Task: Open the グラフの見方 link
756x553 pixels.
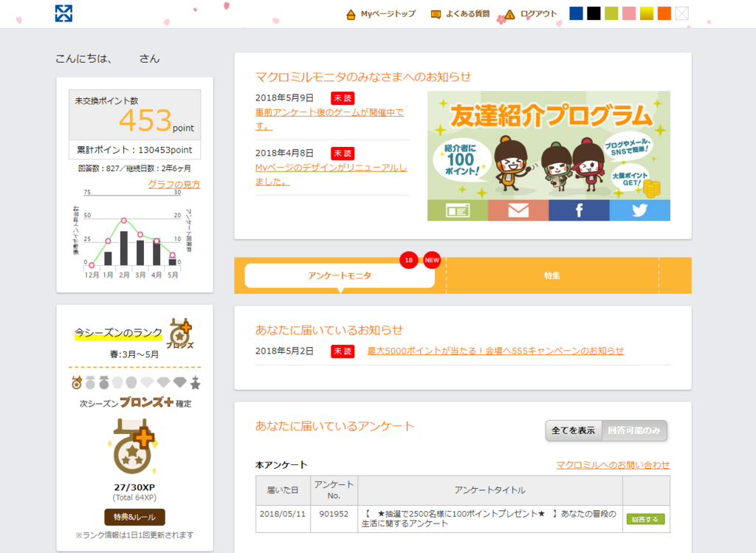Action: coord(174,184)
